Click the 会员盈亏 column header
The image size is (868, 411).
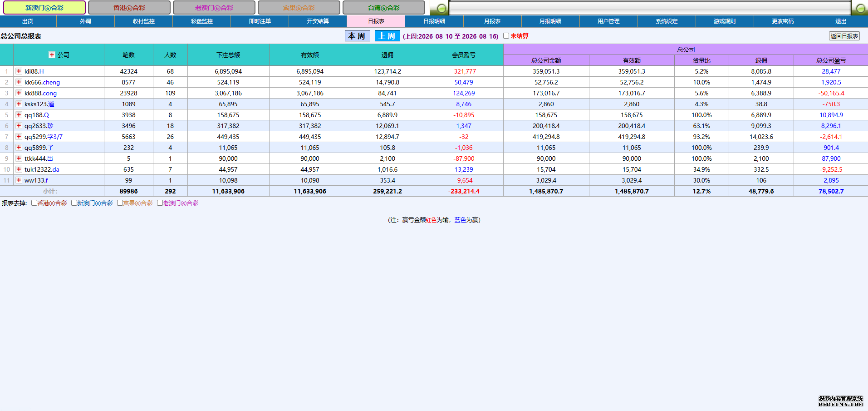(464, 55)
